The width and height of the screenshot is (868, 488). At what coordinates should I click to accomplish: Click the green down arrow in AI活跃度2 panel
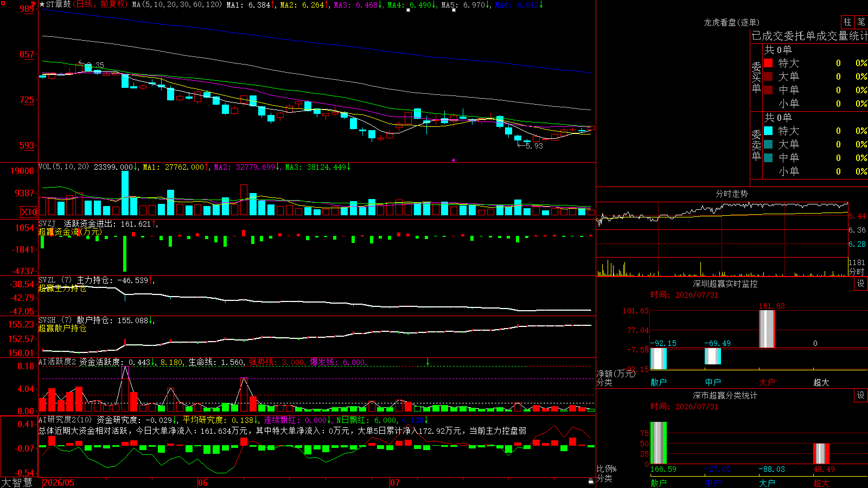(427, 361)
